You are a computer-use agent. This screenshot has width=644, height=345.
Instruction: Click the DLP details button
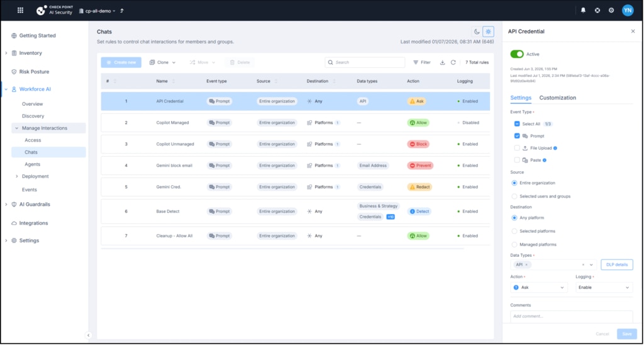(x=617, y=265)
